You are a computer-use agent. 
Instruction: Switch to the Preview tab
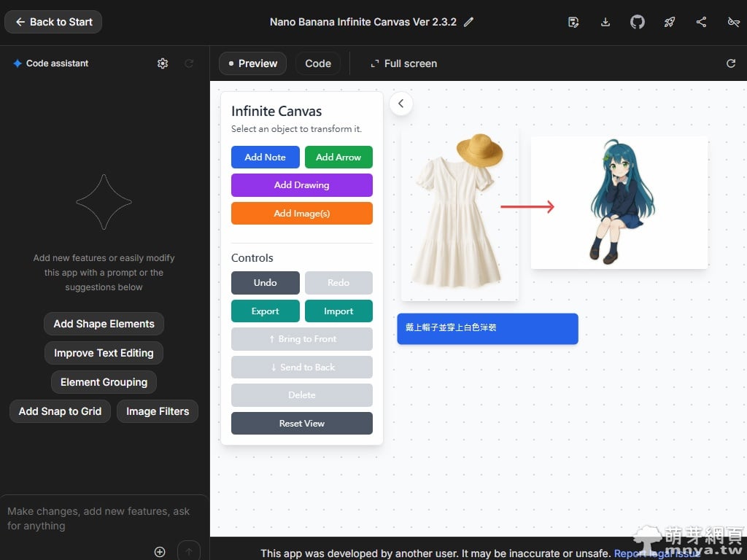click(252, 63)
